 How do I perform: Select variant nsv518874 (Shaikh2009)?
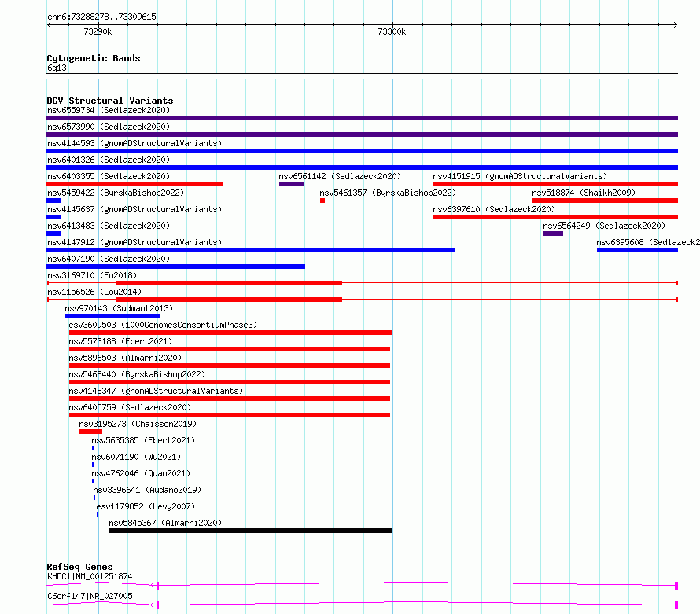point(584,193)
